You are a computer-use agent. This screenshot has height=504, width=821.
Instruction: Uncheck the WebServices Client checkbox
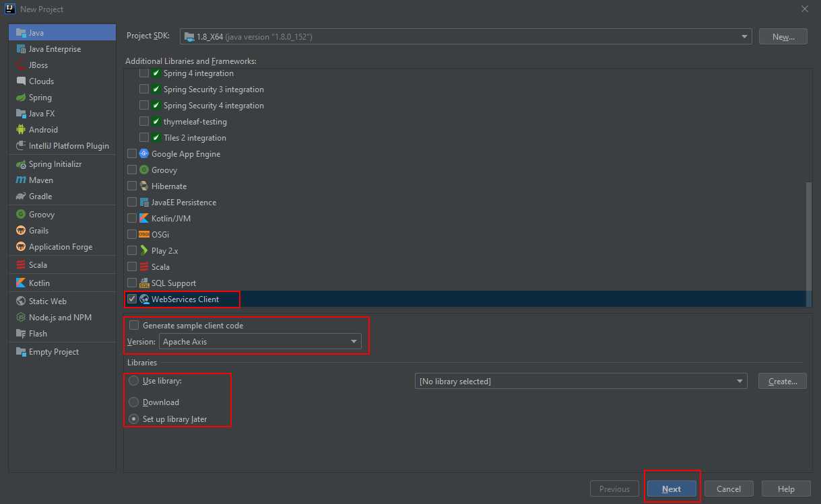point(132,299)
